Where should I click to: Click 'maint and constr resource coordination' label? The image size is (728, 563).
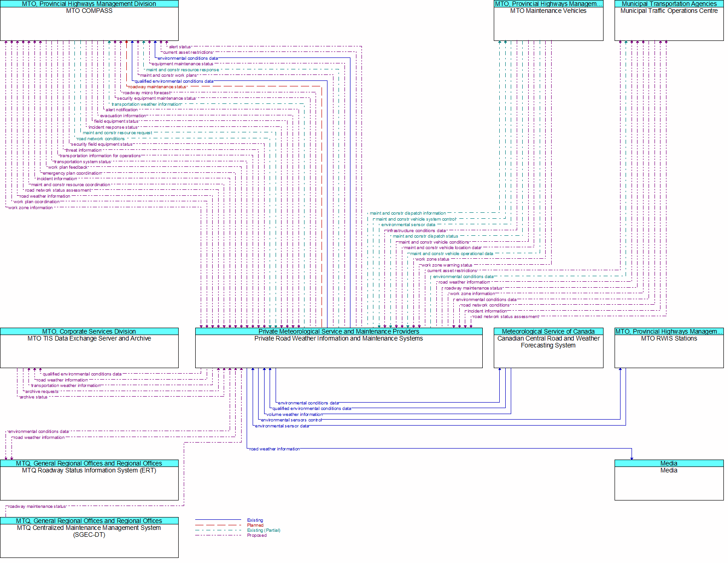click(70, 185)
